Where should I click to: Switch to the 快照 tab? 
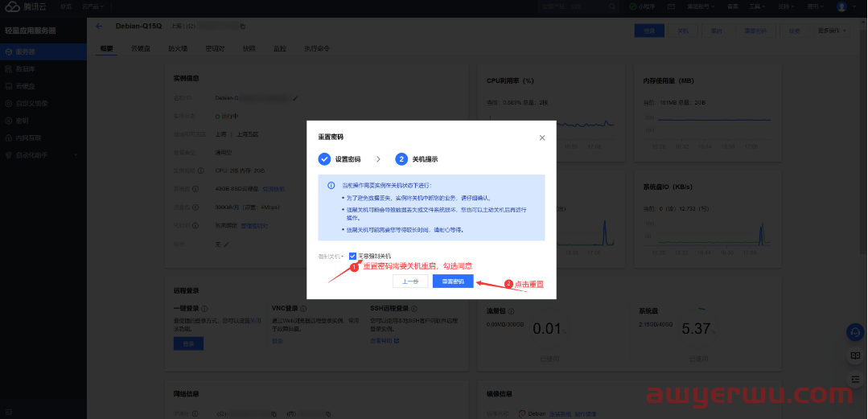(x=249, y=48)
